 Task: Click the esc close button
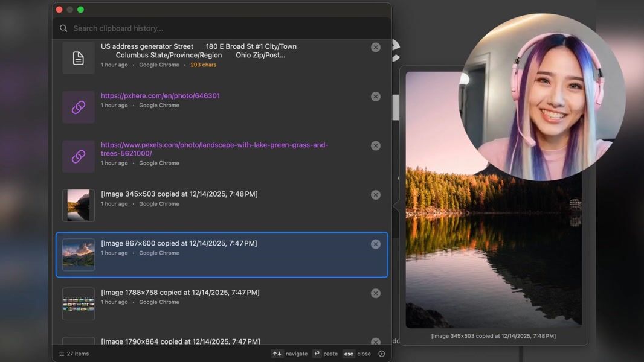[x=357, y=354]
